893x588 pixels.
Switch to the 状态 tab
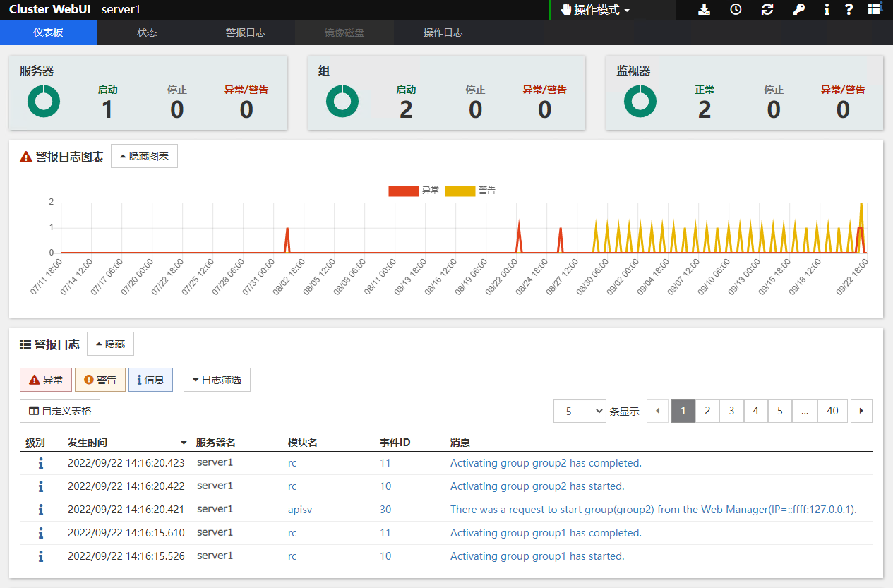(x=147, y=32)
